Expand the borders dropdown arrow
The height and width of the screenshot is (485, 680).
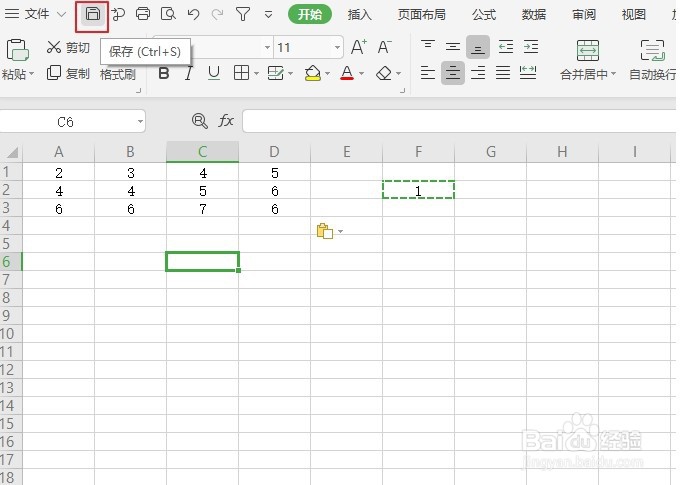point(256,73)
